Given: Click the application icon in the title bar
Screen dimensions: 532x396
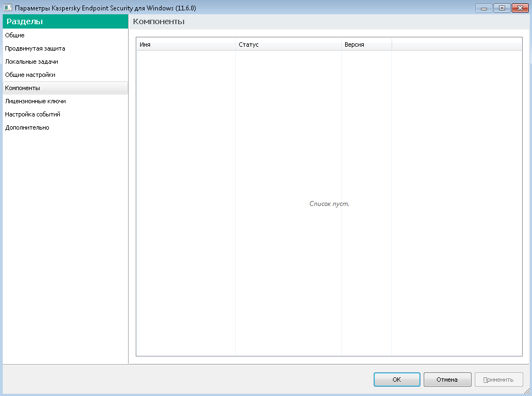Looking at the screenshot, I should coord(8,8).
